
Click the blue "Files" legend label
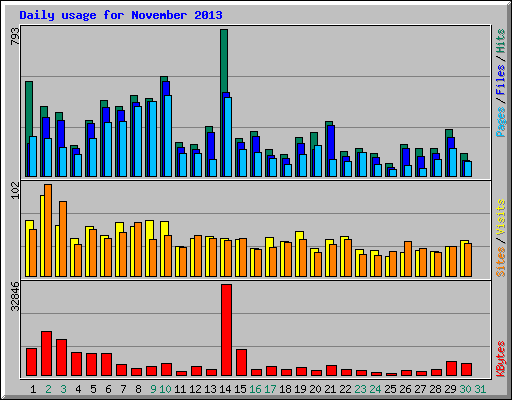pos(501,80)
